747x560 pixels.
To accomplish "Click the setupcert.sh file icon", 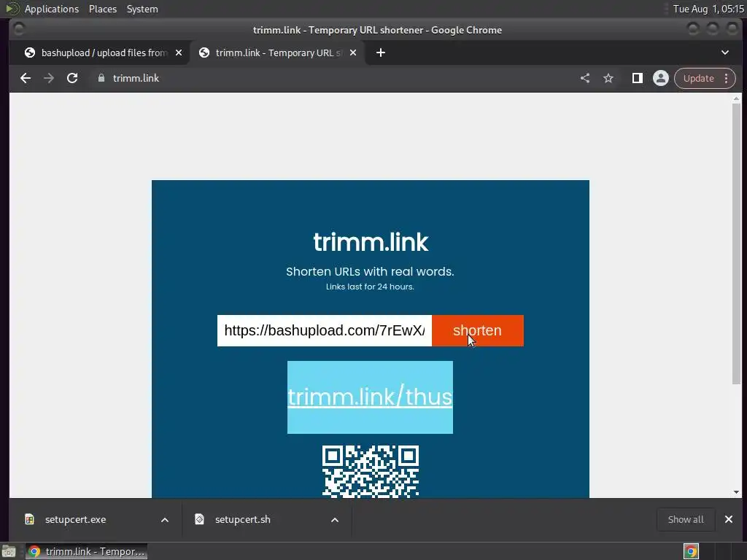I will [x=200, y=519].
